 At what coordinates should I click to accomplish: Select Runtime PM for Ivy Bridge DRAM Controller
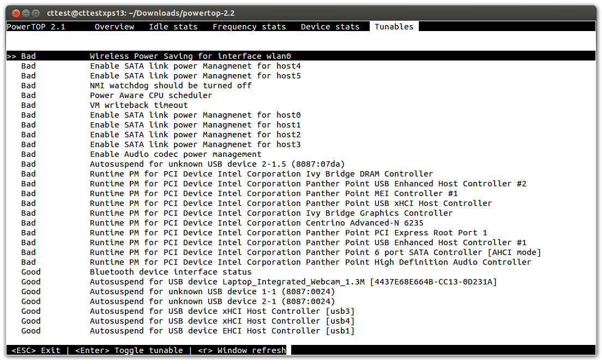coord(301,174)
